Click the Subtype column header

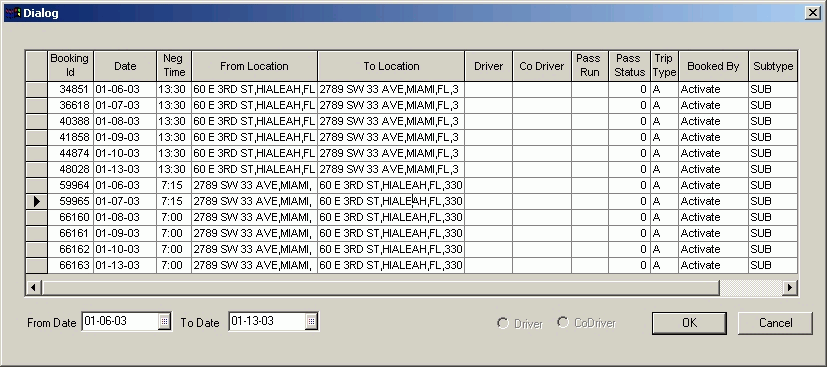[x=773, y=66]
